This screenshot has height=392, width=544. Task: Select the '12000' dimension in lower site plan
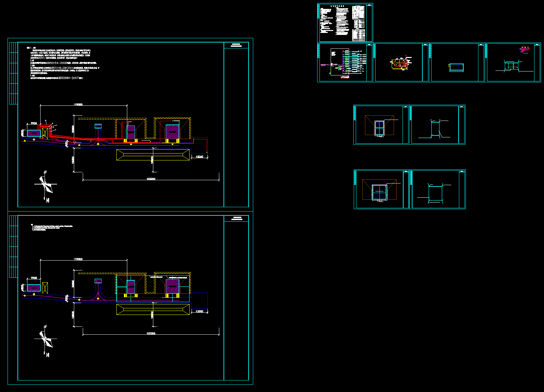click(199, 311)
